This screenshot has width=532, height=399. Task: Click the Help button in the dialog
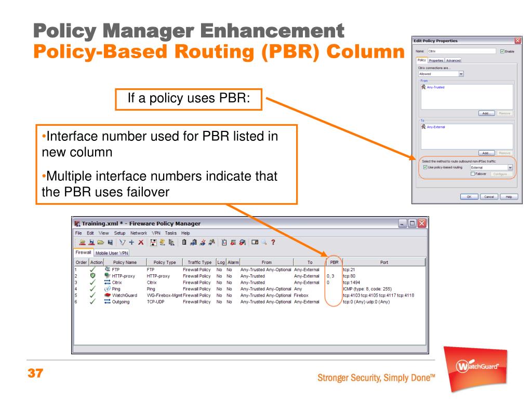(509, 197)
